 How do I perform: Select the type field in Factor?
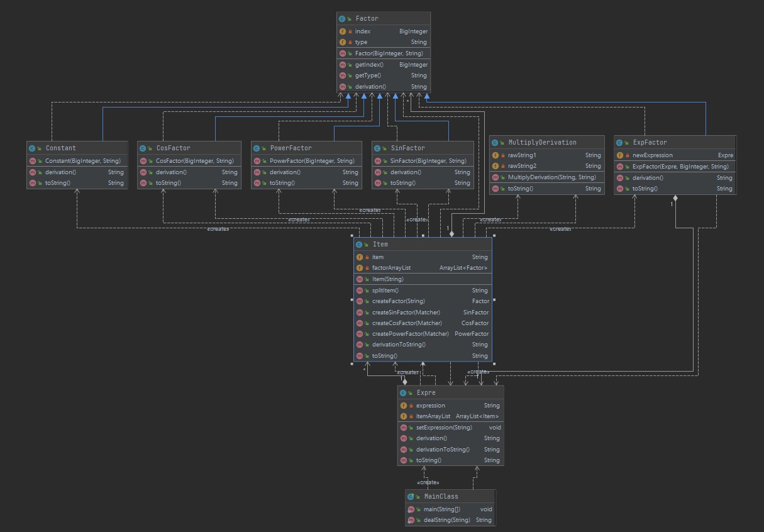(x=384, y=42)
